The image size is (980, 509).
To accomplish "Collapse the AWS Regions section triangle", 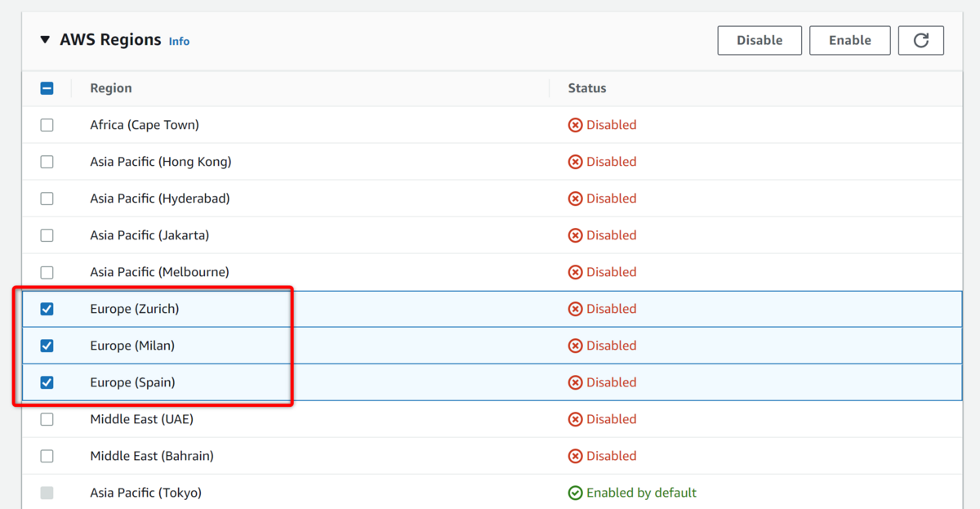I will click(45, 40).
